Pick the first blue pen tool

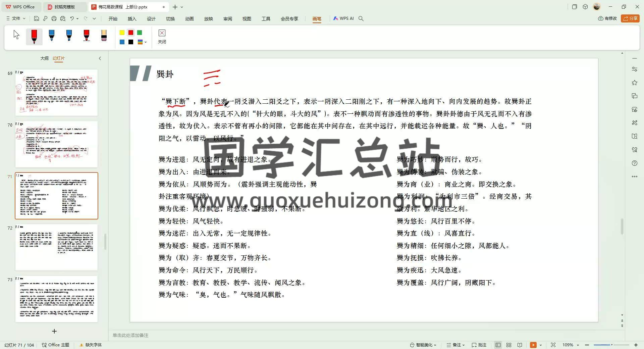tap(51, 35)
